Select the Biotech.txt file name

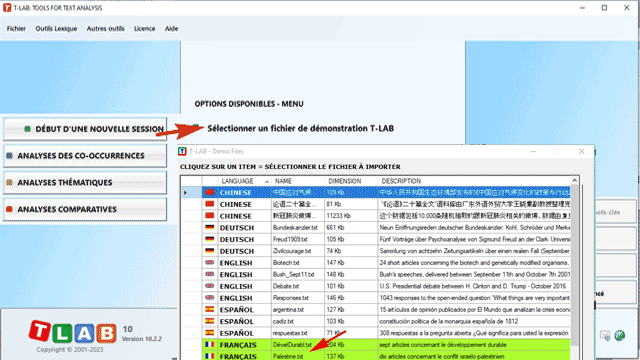[286, 263]
